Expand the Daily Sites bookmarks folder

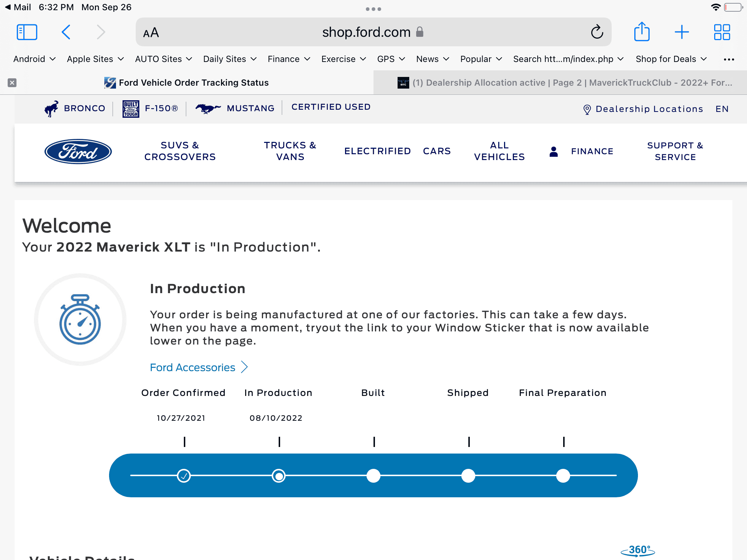coord(230,59)
